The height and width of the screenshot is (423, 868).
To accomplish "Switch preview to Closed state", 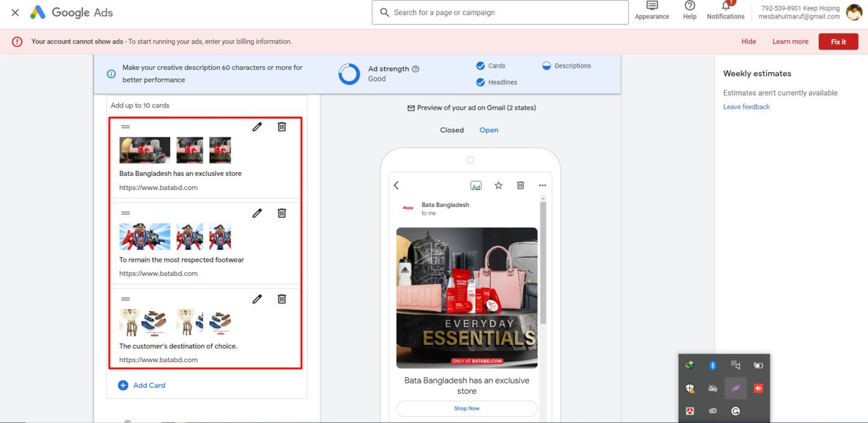I will click(x=452, y=130).
